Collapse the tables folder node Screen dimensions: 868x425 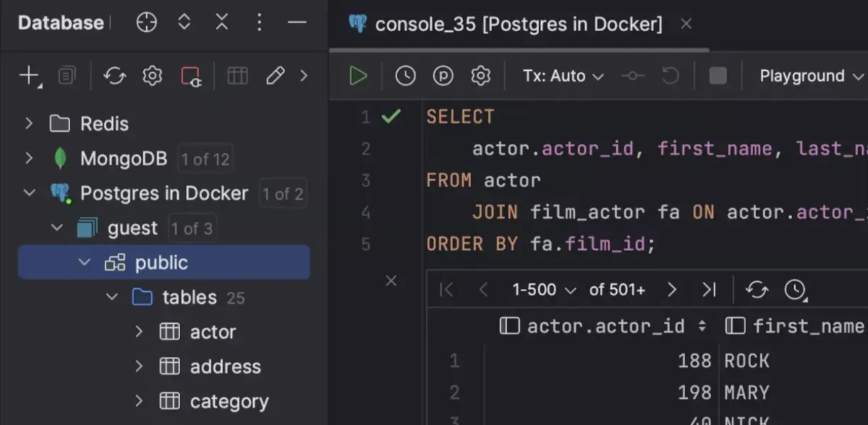(111, 297)
